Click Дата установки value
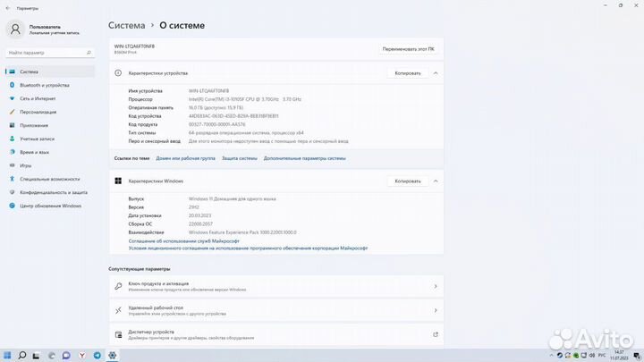Screen dimensions: 644x362 [x=199, y=215]
